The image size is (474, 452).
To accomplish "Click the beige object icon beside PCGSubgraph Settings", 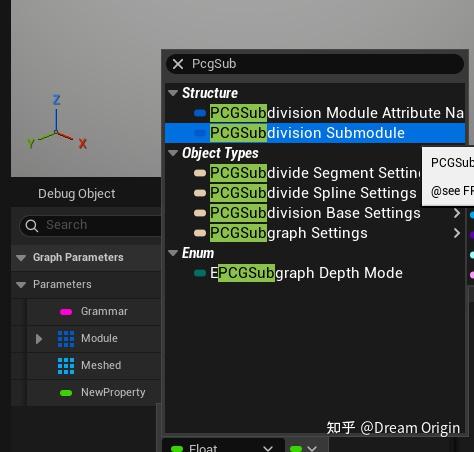I will 200,233.
